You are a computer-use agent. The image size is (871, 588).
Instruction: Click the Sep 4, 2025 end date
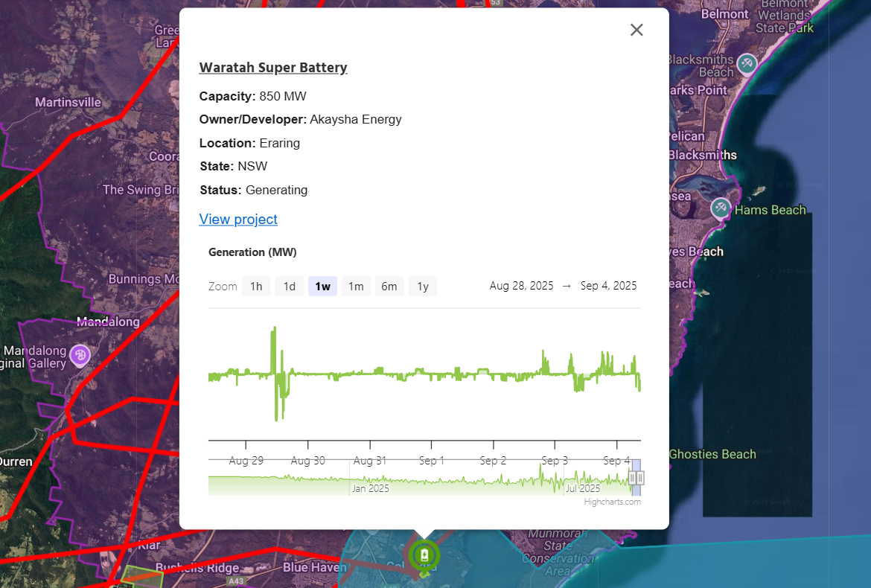point(608,286)
